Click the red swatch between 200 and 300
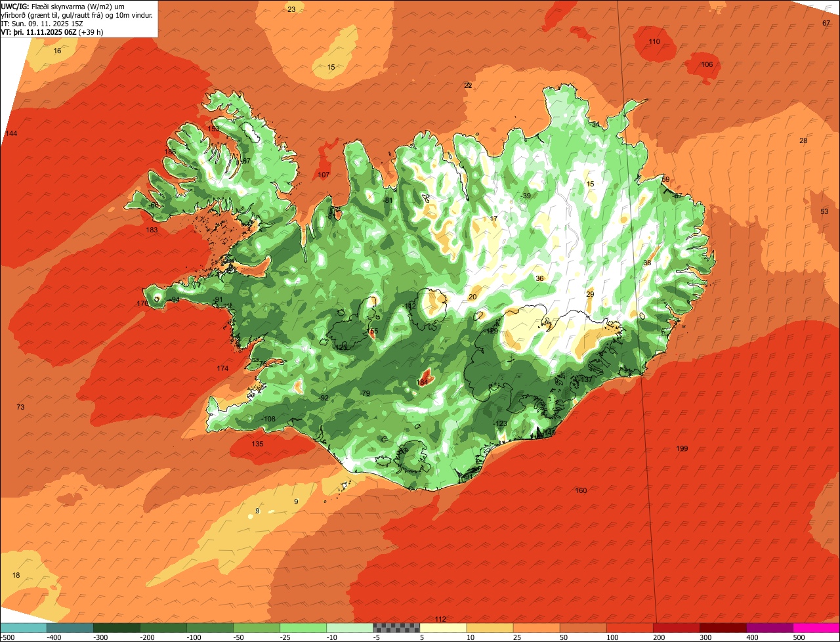 click(x=677, y=628)
